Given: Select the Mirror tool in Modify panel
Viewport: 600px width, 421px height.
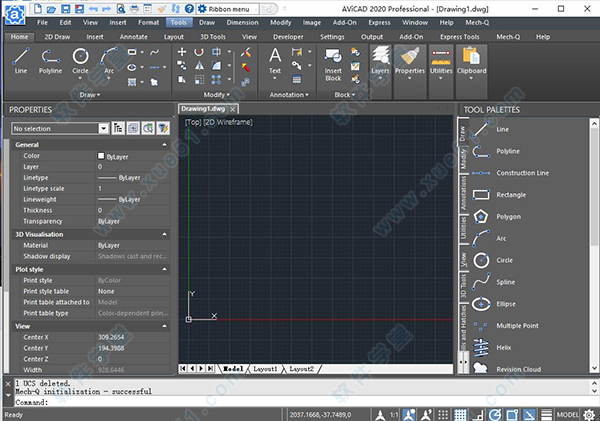Looking at the screenshot, I should [x=199, y=66].
